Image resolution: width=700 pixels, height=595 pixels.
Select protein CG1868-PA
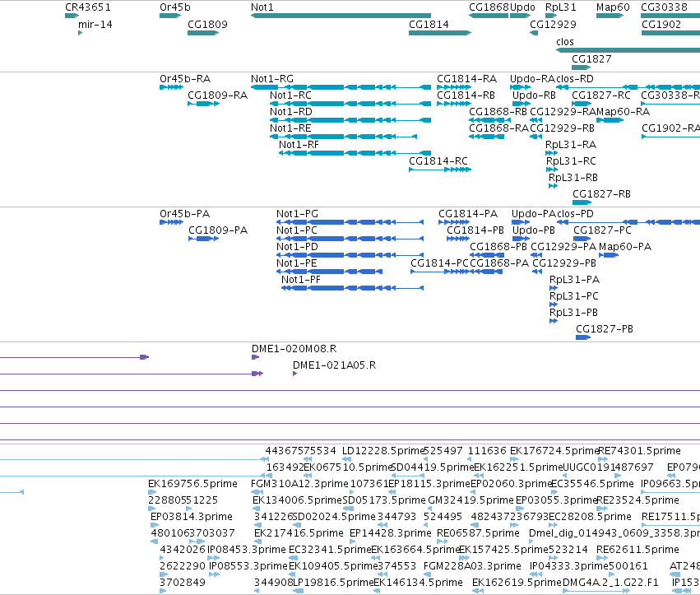click(486, 272)
